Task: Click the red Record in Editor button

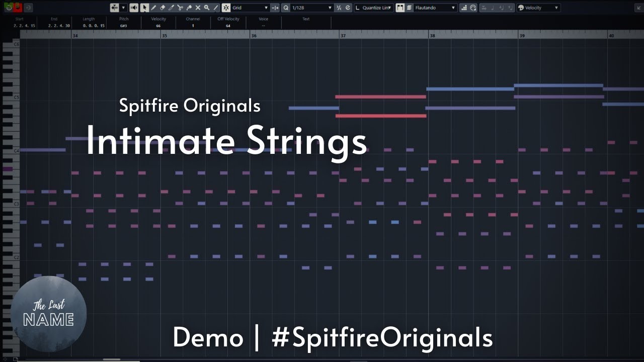Action: 18,8
